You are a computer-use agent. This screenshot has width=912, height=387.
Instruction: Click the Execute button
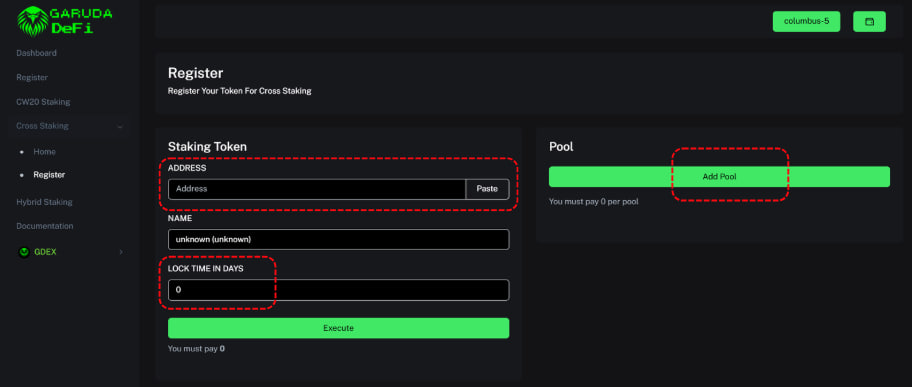(x=339, y=328)
